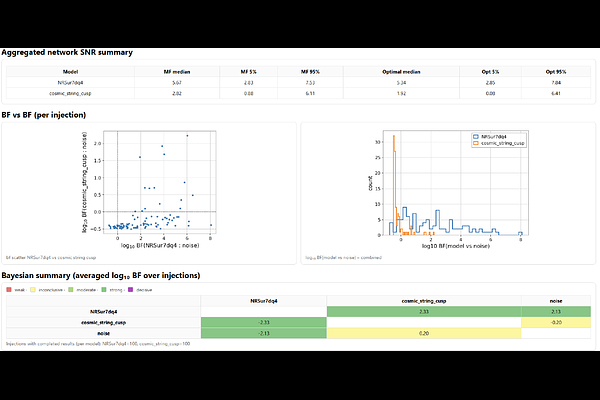Viewport: 600px width, 400px height.
Task: Click the purple 'decisive' legend swatch
Action: point(133,289)
